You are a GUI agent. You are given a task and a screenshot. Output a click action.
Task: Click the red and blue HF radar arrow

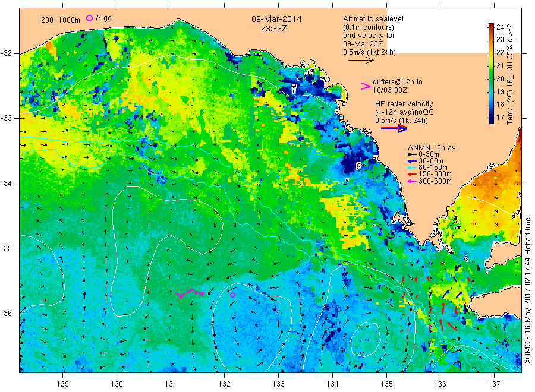point(394,128)
